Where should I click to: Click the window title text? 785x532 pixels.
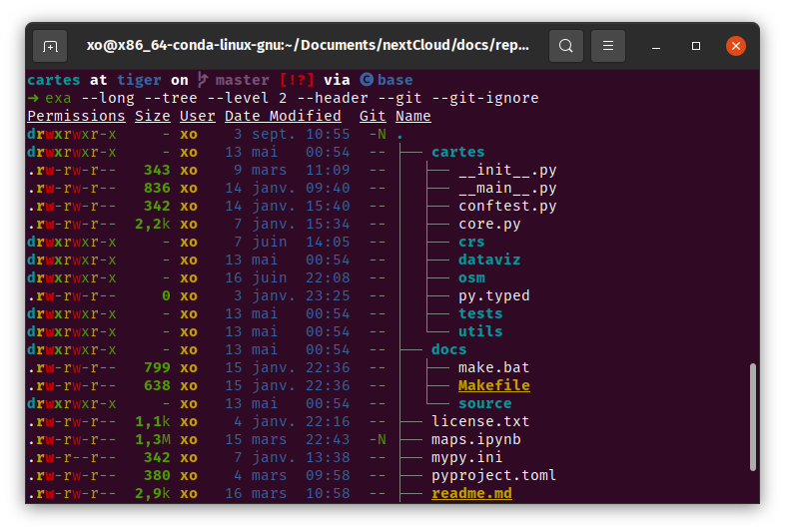coord(308,46)
